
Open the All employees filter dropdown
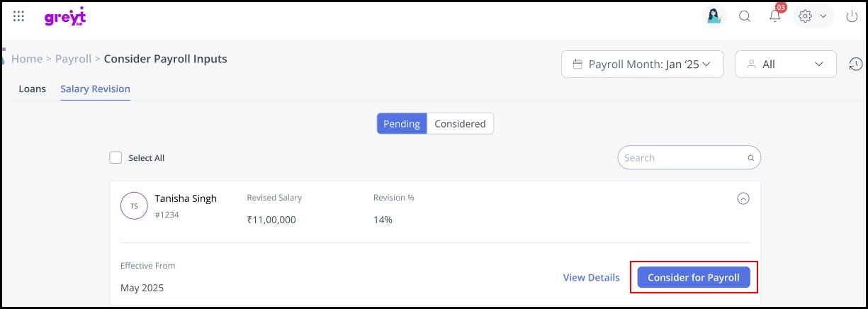pos(785,64)
